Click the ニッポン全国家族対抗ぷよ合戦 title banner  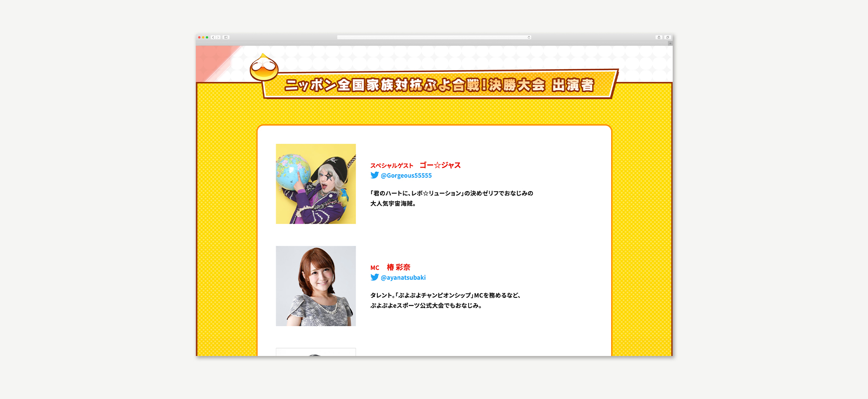pos(439,84)
